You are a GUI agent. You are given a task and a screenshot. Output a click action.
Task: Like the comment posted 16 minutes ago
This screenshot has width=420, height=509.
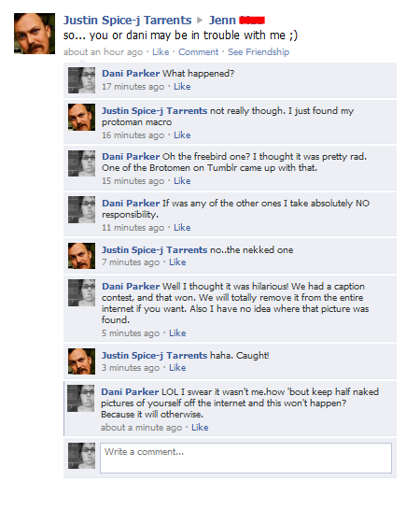point(182,134)
